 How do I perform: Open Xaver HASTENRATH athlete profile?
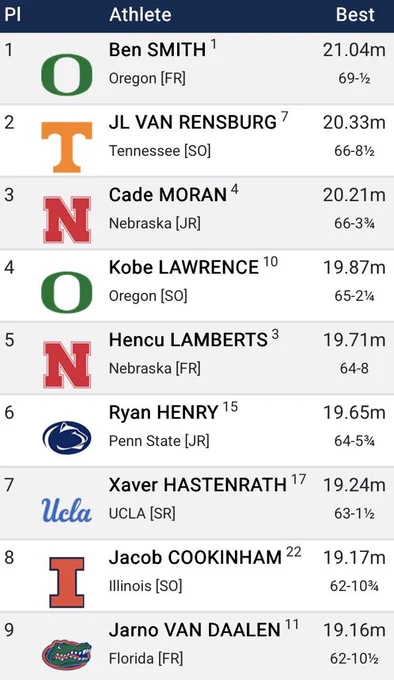click(x=198, y=484)
